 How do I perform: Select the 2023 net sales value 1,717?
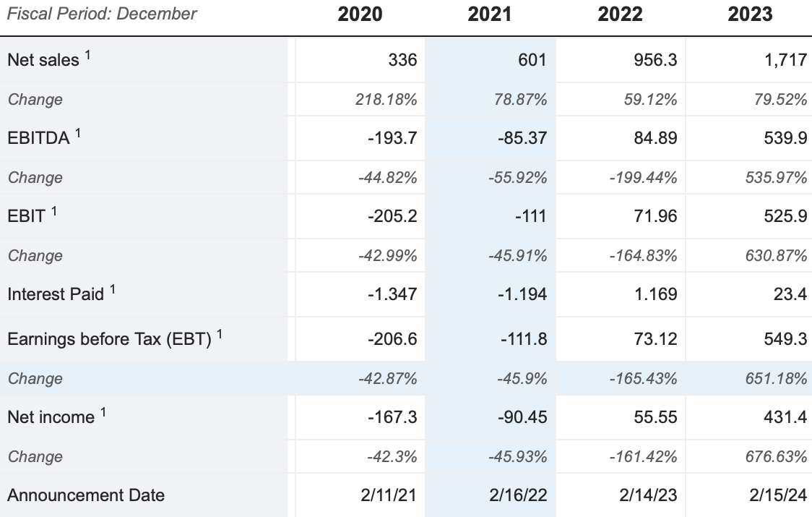[785, 60]
